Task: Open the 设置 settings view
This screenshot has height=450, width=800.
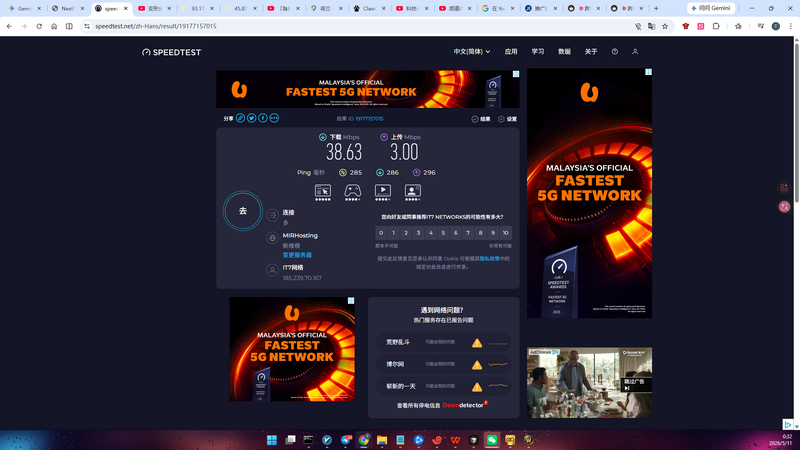Action: point(507,119)
